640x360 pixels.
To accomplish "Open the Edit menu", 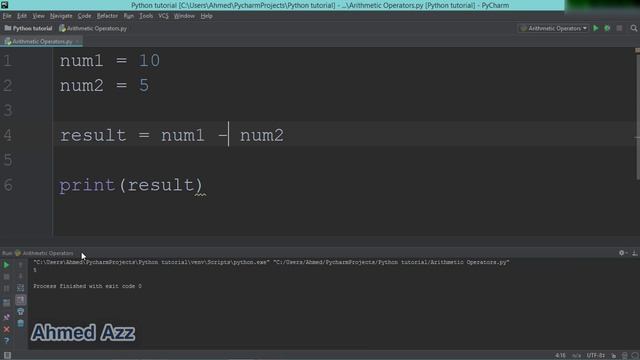I will click(22, 16).
